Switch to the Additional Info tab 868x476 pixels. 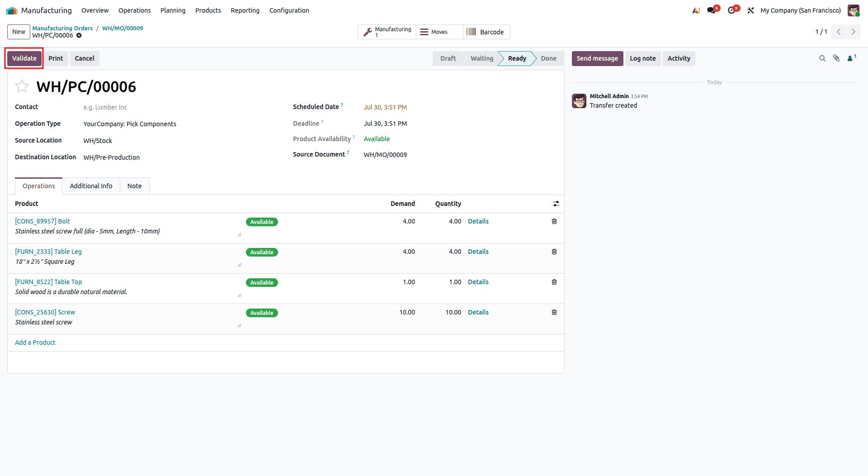(x=91, y=186)
